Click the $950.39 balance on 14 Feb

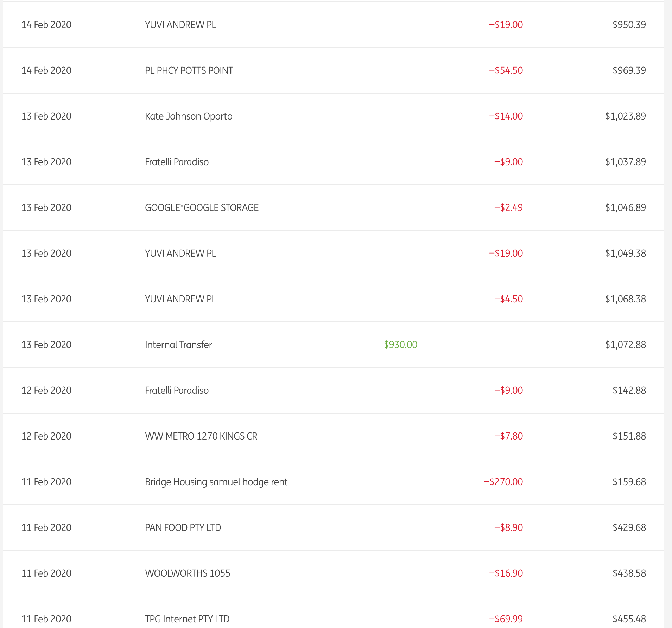click(x=629, y=25)
